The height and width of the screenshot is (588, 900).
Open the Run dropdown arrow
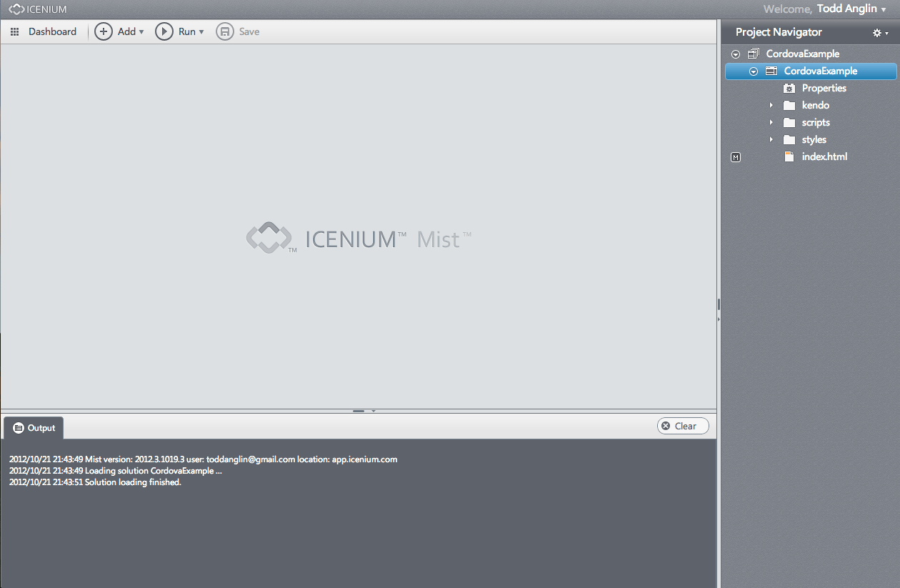click(x=201, y=32)
